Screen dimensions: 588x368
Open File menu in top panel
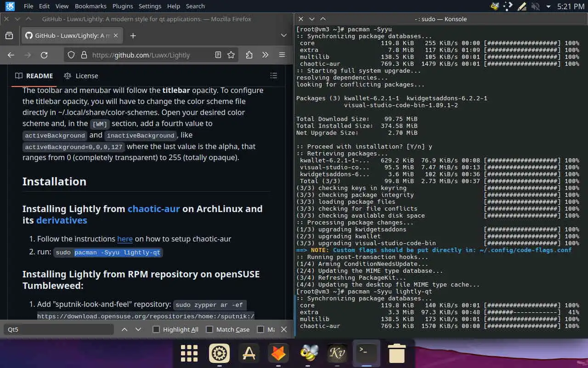pos(28,6)
